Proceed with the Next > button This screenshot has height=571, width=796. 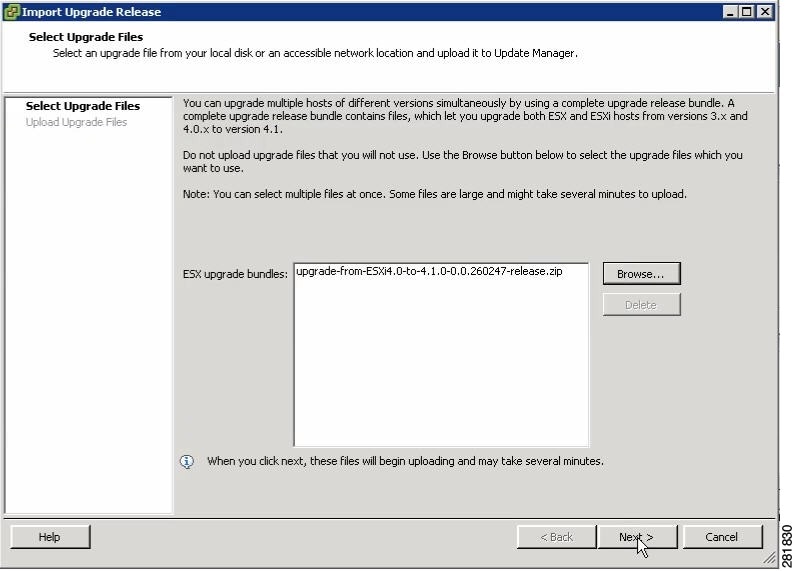tap(638, 537)
